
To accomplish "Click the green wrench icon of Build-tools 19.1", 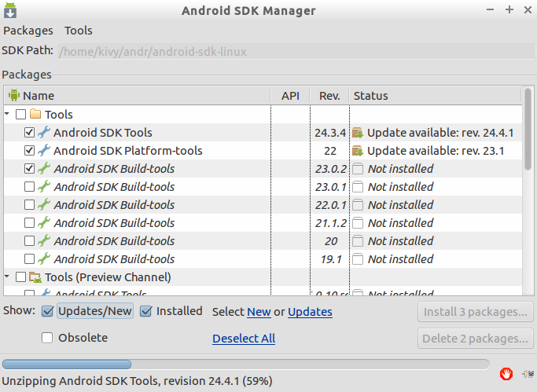I will coord(44,259).
